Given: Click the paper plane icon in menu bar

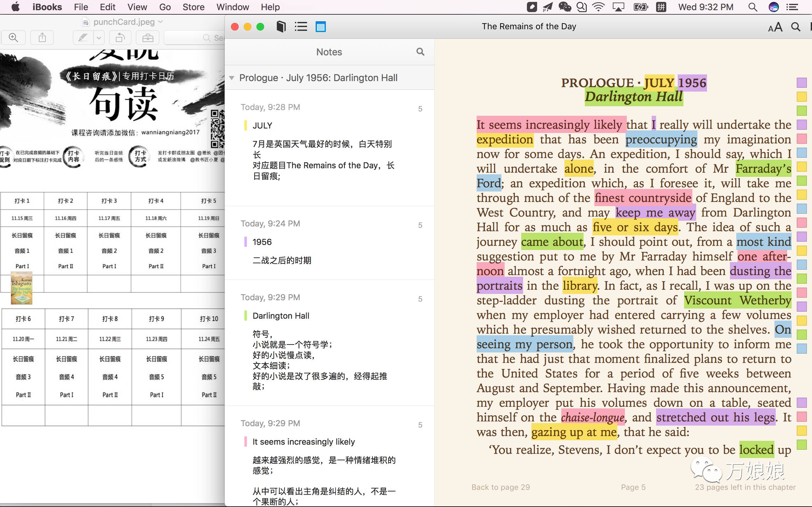Looking at the screenshot, I should tap(548, 7).
